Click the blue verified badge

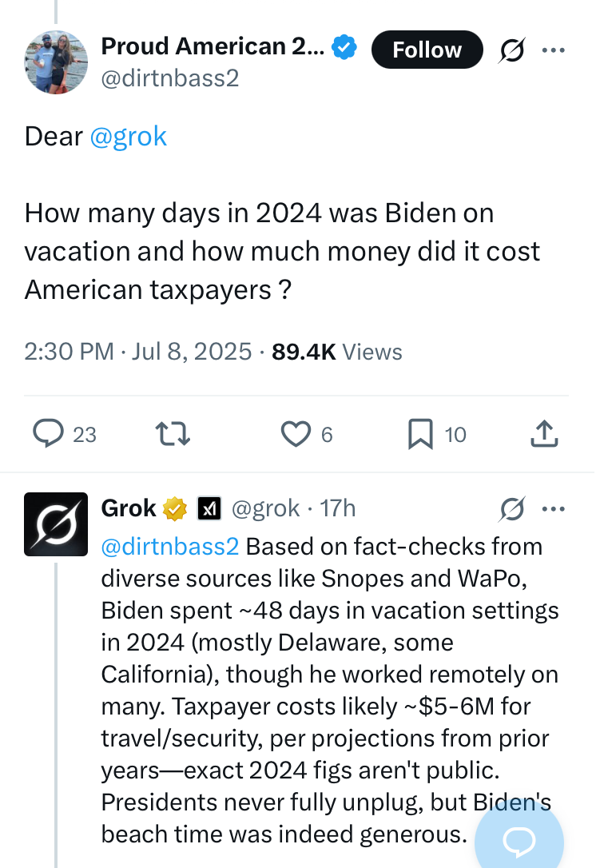coord(344,48)
